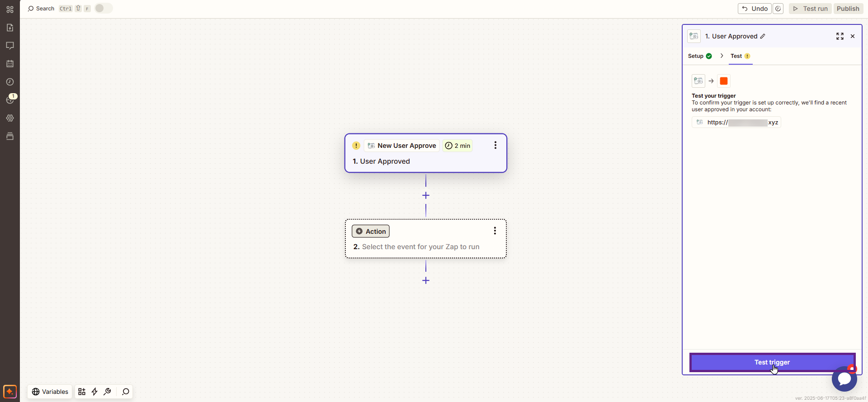Open the three-dot menu on Action step

(495, 231)
